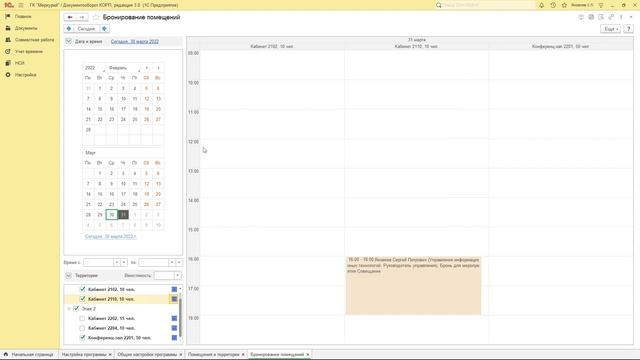Open the Февраль month selector
The height and width of the screenshot is (360, 640).
(x=123, y=68)
